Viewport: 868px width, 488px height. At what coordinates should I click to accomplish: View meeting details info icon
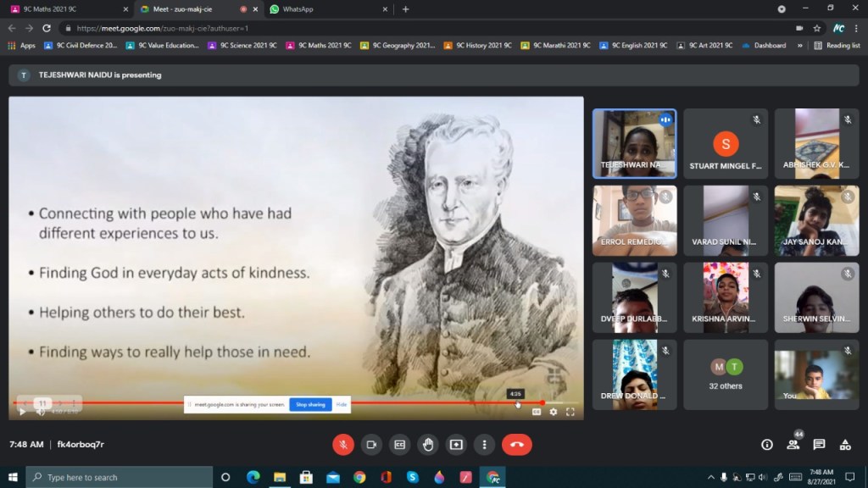767,444
